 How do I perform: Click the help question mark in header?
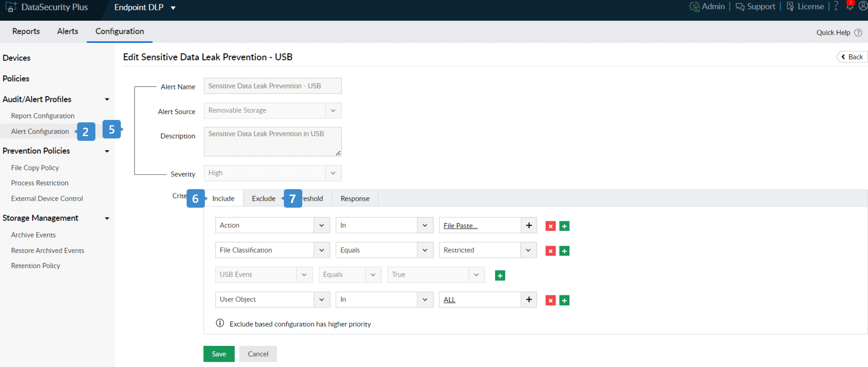(x=836, y=6)
